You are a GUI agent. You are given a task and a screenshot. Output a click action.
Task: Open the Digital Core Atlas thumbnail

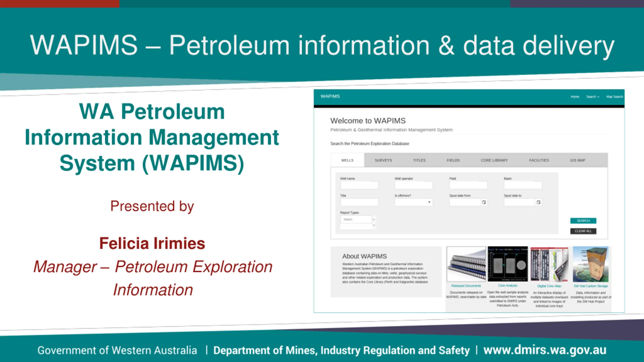point(549,264)
